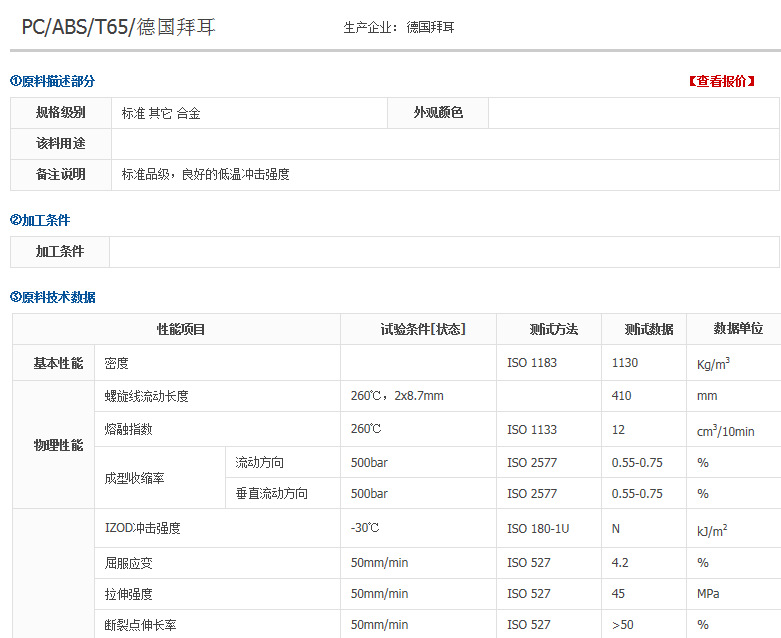Click the 原料描述部分 section heading

point(53,81)
